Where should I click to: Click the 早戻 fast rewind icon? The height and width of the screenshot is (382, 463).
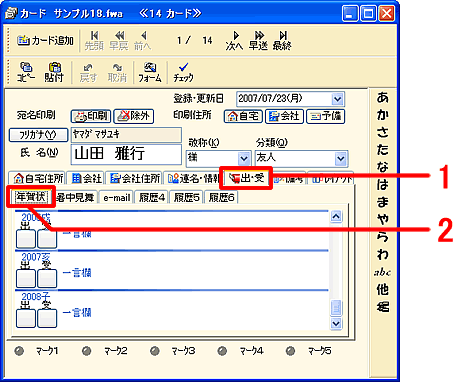pyautogui.click(x=119, y=41)
